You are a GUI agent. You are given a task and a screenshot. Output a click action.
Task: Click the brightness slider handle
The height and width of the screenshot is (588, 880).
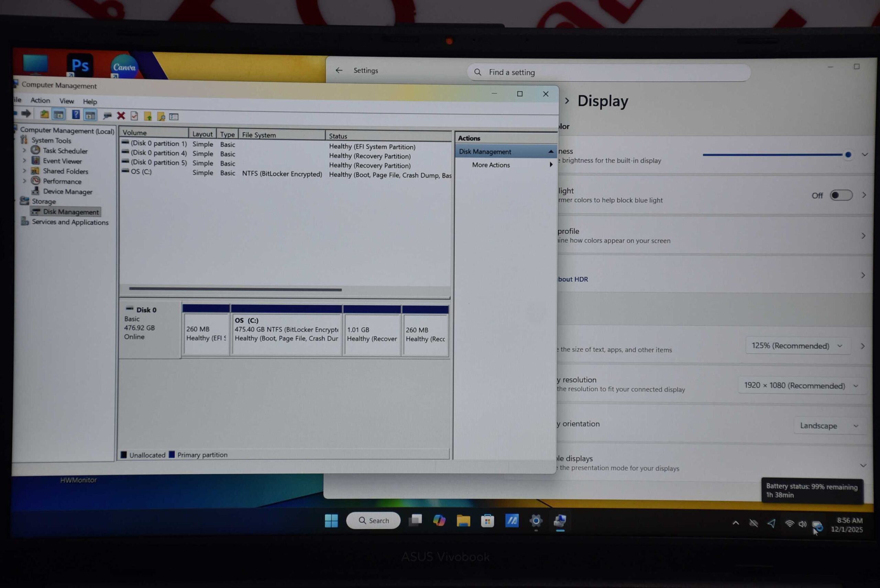[848, 155]
